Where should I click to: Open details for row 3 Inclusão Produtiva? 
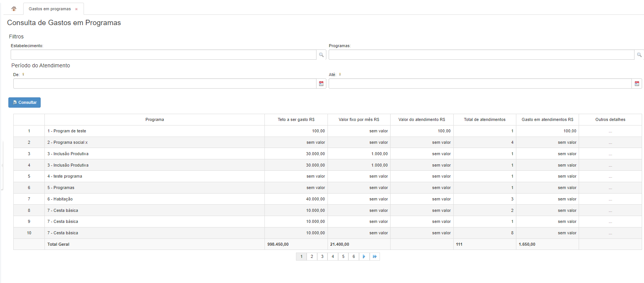(611, 154)
